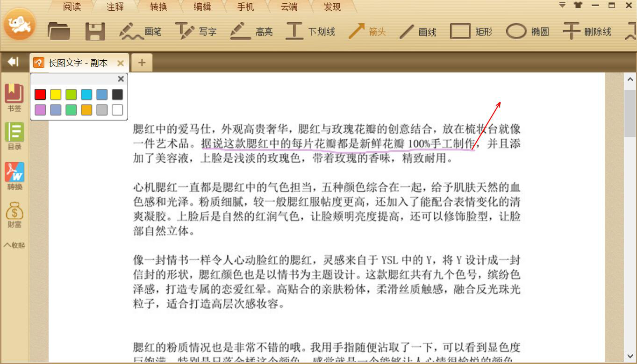Click the line starting "像一封情书一样令人心动"
The height and width of the screenshot is (364, 637).
327,260
